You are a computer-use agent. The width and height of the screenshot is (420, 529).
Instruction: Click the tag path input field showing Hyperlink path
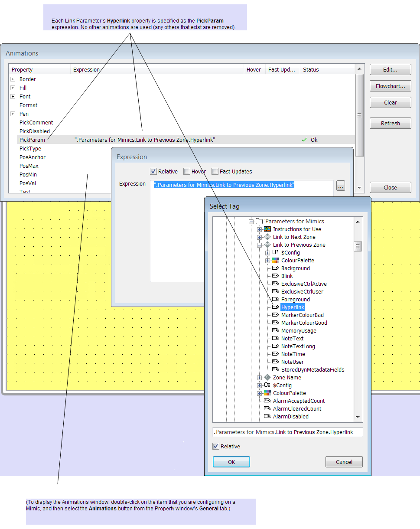pos(287,432)
